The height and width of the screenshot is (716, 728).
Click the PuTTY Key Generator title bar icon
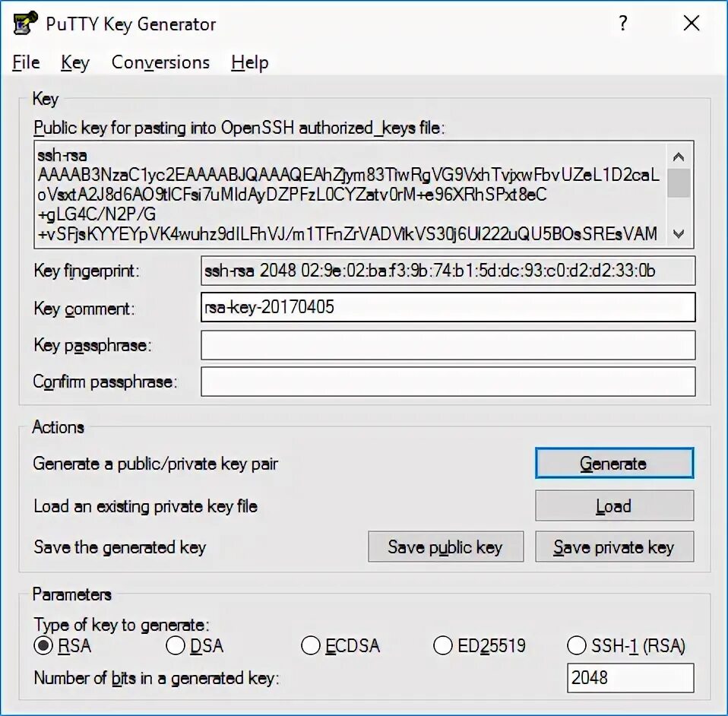point(24,24)
